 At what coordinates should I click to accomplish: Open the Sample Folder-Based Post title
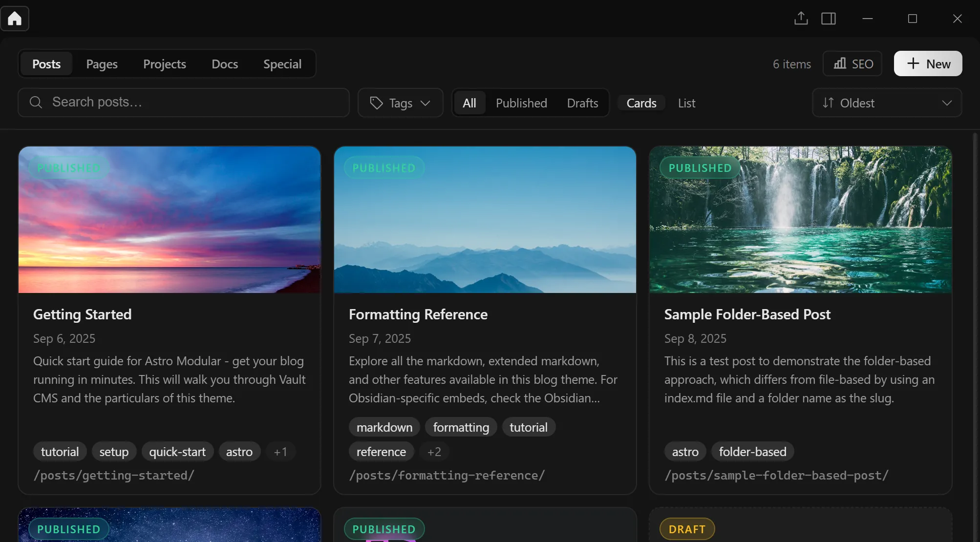coord(747,314)
